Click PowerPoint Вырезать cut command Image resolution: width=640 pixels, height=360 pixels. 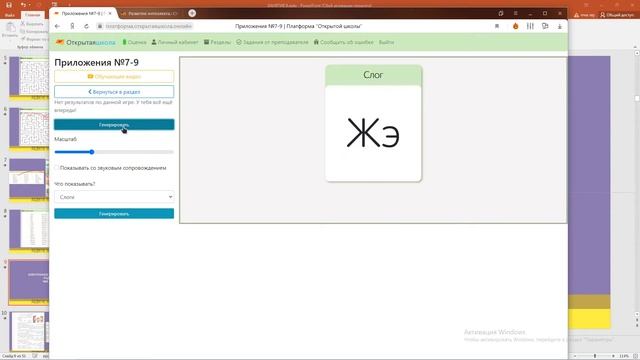[33, 24]
